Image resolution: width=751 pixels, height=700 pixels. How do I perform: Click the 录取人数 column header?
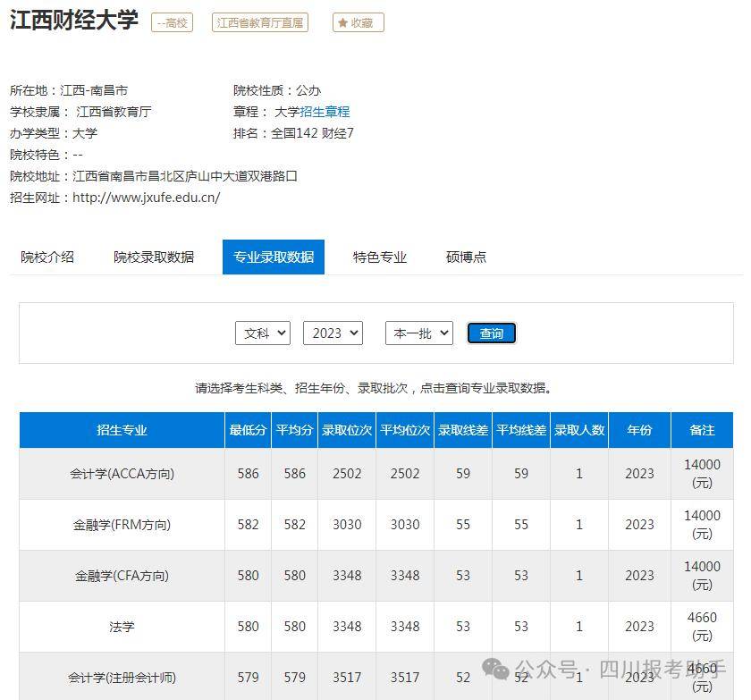(x=579, y=430)
